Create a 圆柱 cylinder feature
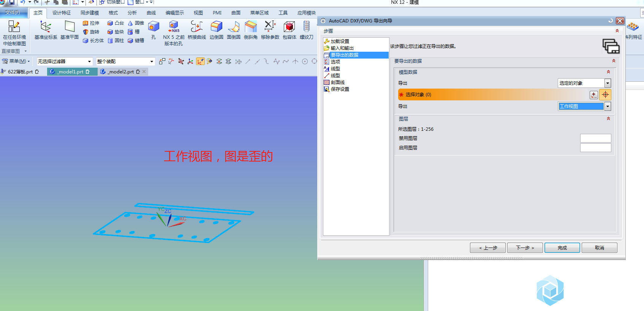644x311 pixels. point(116,41)
